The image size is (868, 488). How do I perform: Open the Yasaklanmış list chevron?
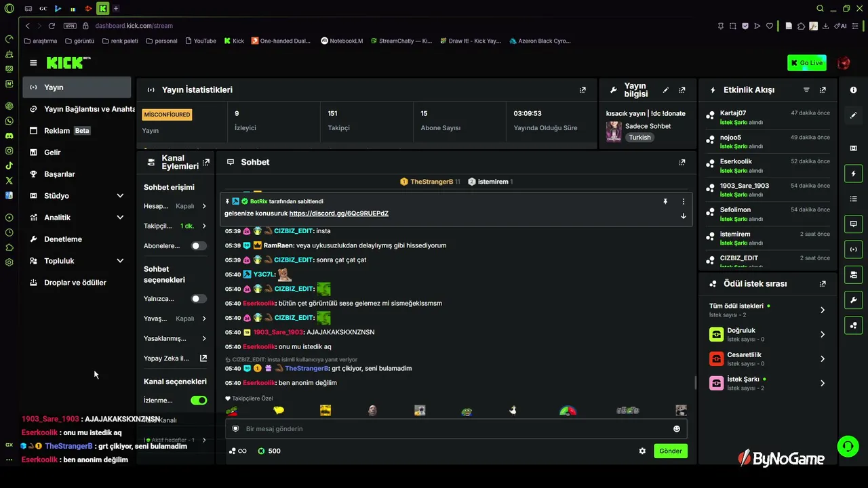click(x=204, y=338)
